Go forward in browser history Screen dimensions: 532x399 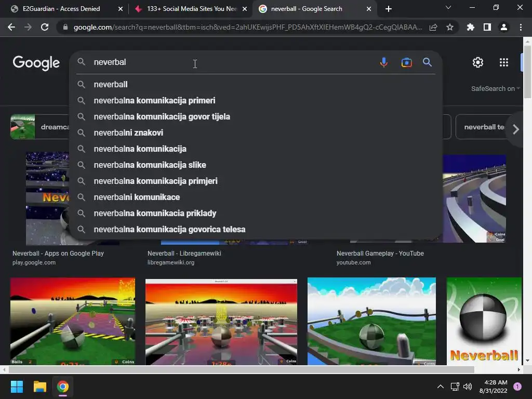(x=28, y=27)
